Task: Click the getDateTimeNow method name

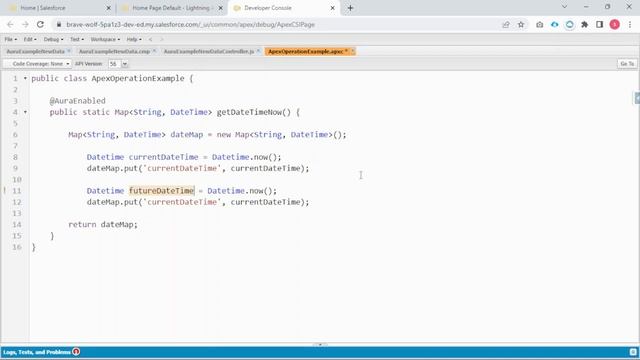Action: pos(249,112)
